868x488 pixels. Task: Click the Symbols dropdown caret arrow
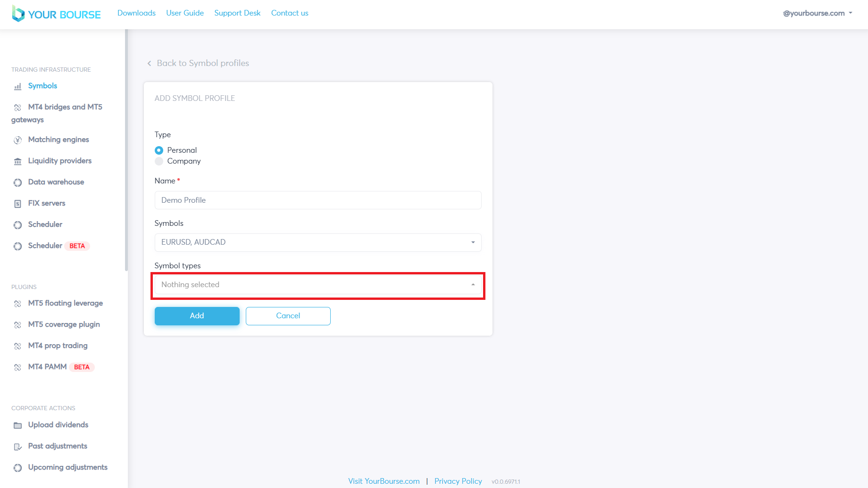click(473, 242)
